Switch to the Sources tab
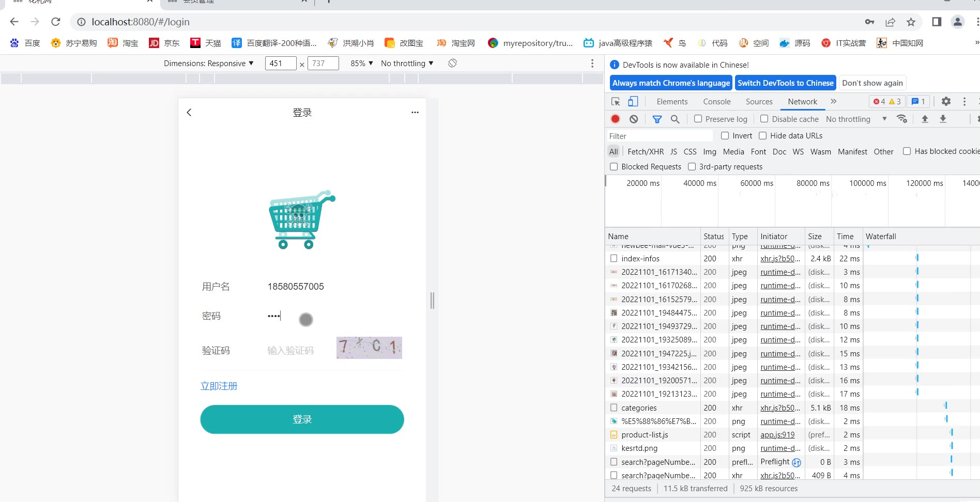The height and width of the screenshot is (502, 980). coord(759,102)
